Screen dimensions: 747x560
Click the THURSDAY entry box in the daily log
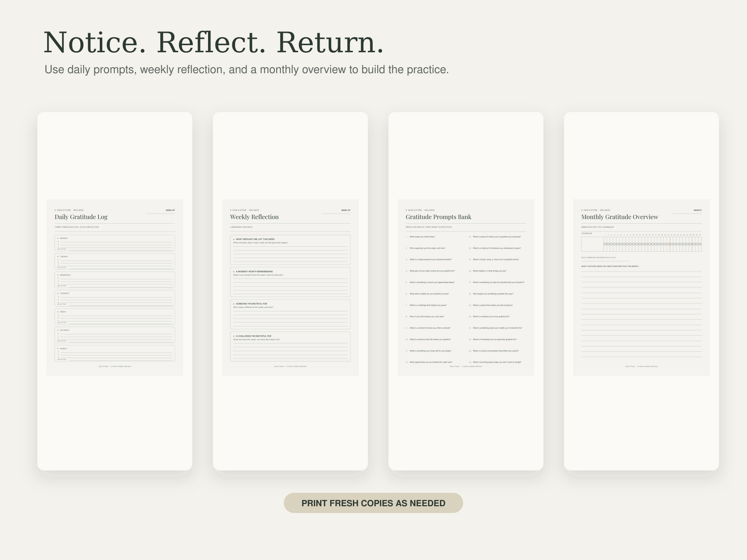click(115, 298)
